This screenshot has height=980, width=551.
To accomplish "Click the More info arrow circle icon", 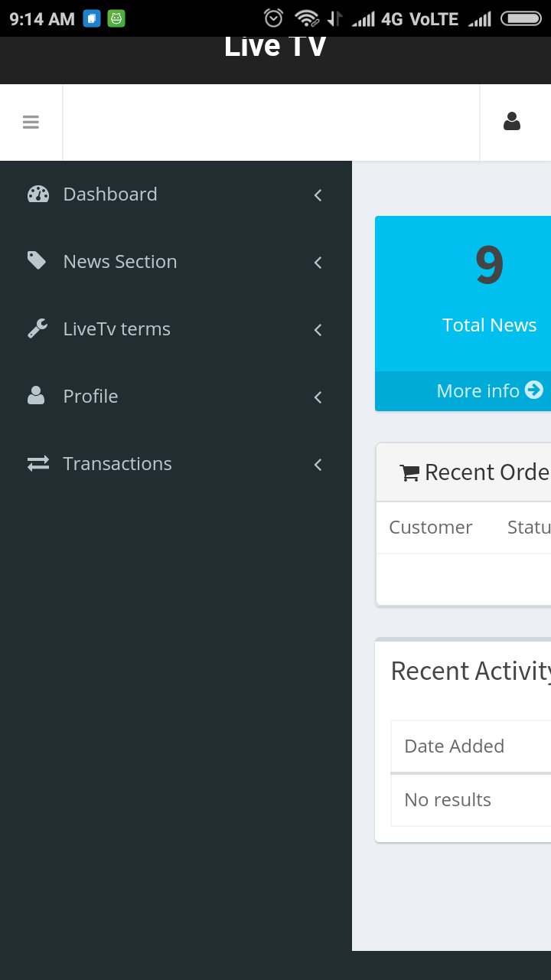I will [534, 390].
